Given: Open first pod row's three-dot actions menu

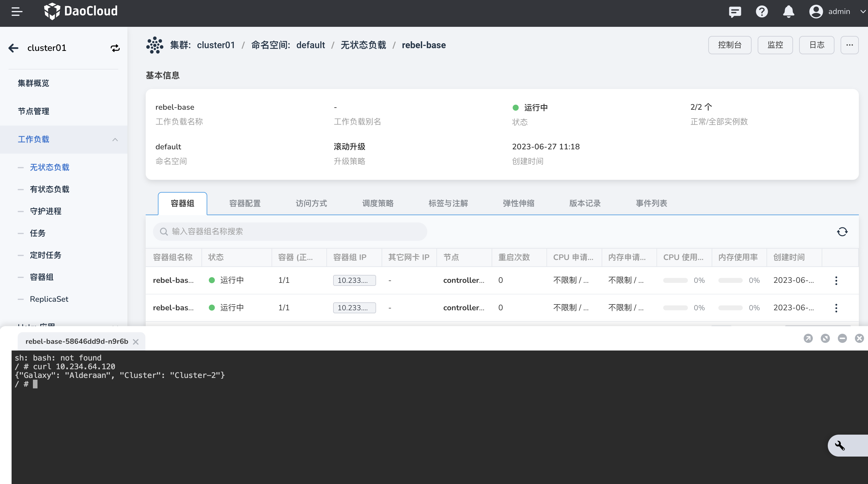Looking at the screenshot, I should coord(836,280).
